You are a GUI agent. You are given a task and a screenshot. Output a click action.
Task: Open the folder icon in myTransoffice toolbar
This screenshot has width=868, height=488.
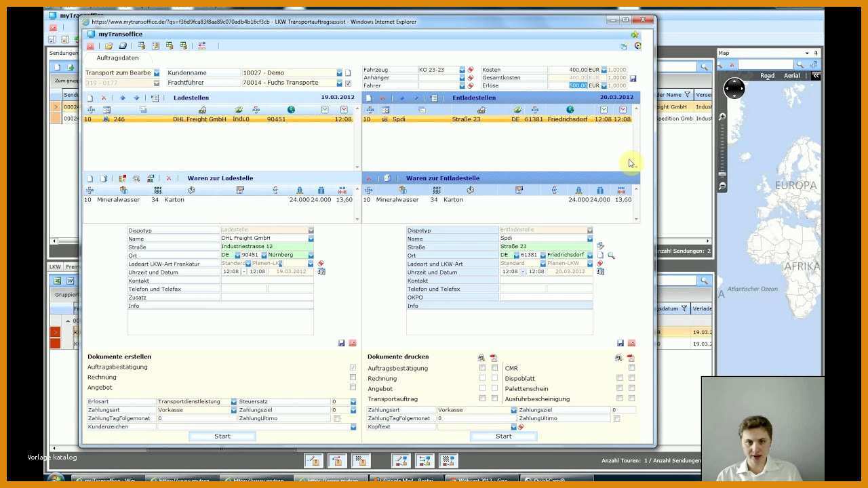pyautogui.click(x=108, y=46)
